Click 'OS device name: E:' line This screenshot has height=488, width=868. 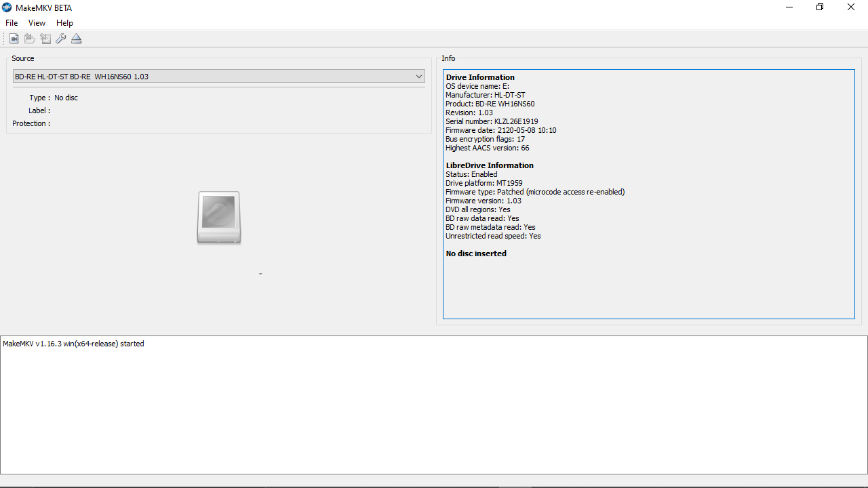477,86
